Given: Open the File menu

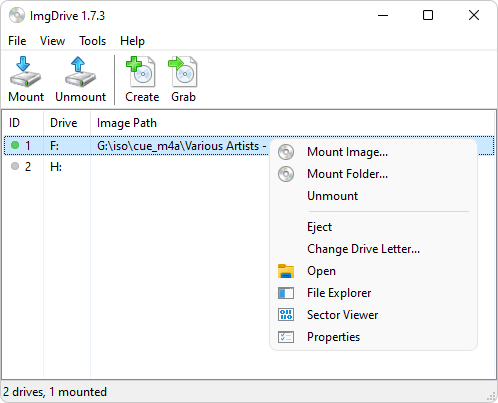Looking at the screenshot, I should click(x=17, y=41).
